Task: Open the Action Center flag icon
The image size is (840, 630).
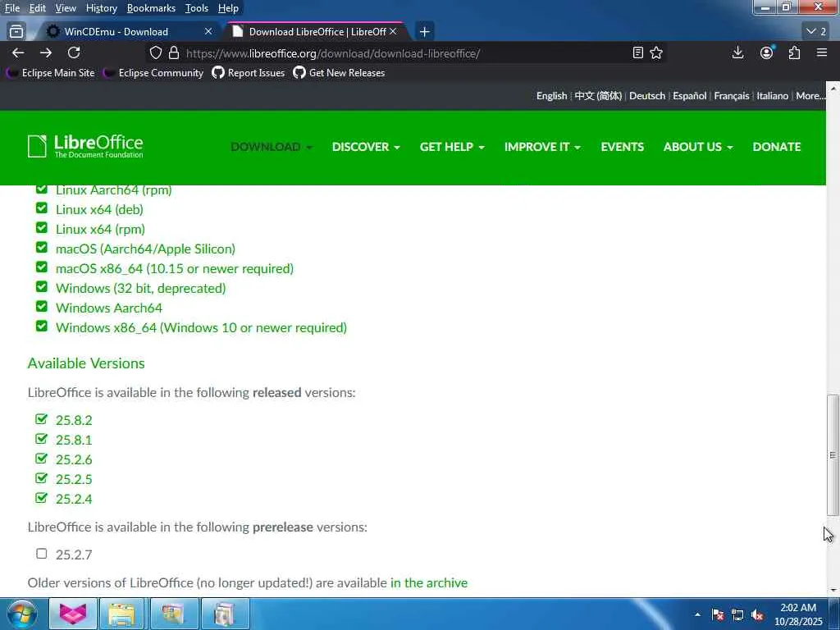Action: [718, 614]
